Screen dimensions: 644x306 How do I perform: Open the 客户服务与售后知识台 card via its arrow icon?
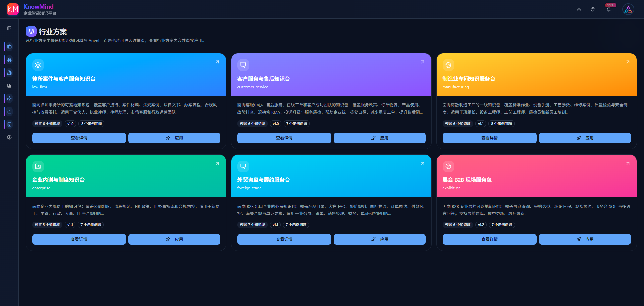pos(423,62)
